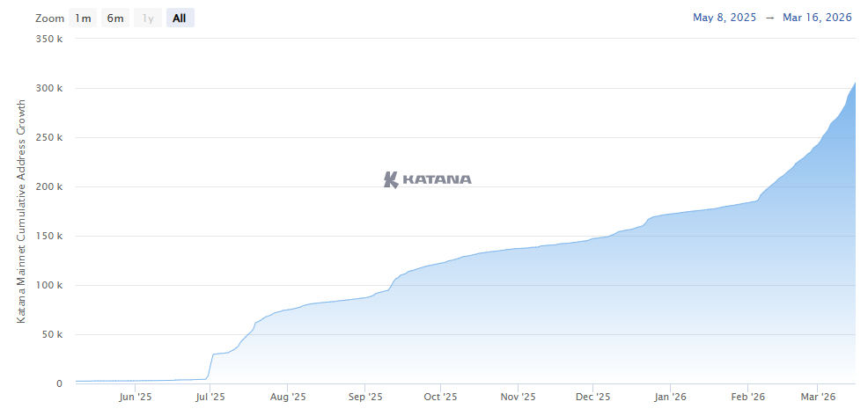Screen dimensions: 868x416
Task: Click the chart line's peak at far right
Action: [855, 84]
